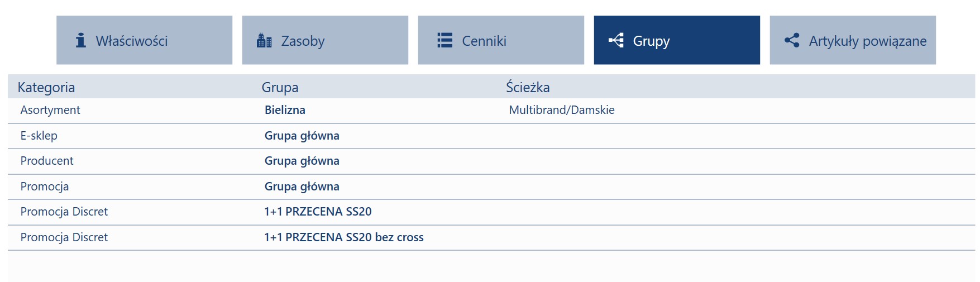Open Grupa główna in the E-sklep row
This screenshot has height=282, width=980.
(302, 136)
